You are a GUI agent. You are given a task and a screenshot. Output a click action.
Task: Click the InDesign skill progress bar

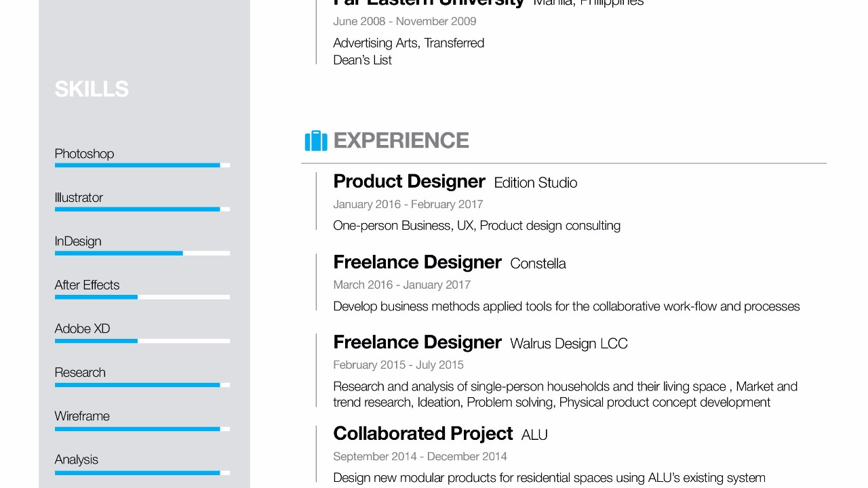tap(142, 253)
